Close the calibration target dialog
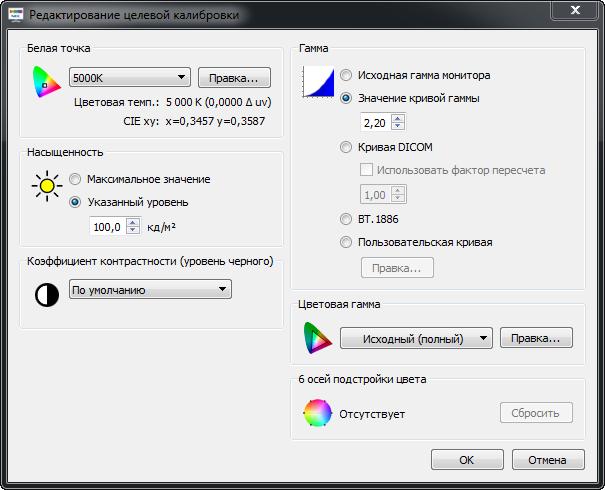605x490 pixels. tap(575, 10)
